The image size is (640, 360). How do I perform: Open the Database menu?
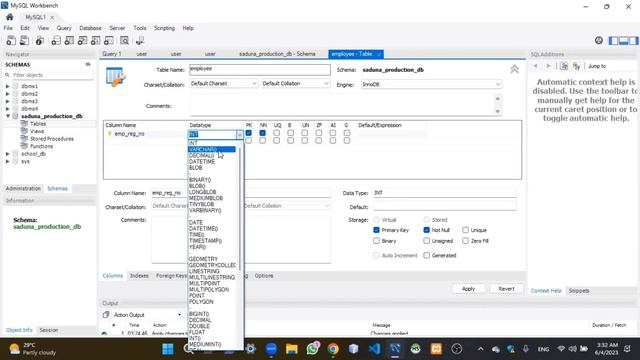(x=90, y=28)
